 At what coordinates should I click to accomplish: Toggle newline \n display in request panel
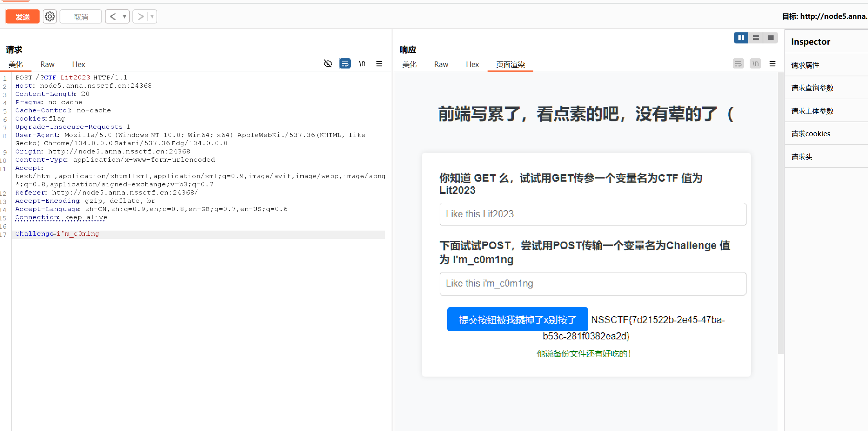point(362,63)
